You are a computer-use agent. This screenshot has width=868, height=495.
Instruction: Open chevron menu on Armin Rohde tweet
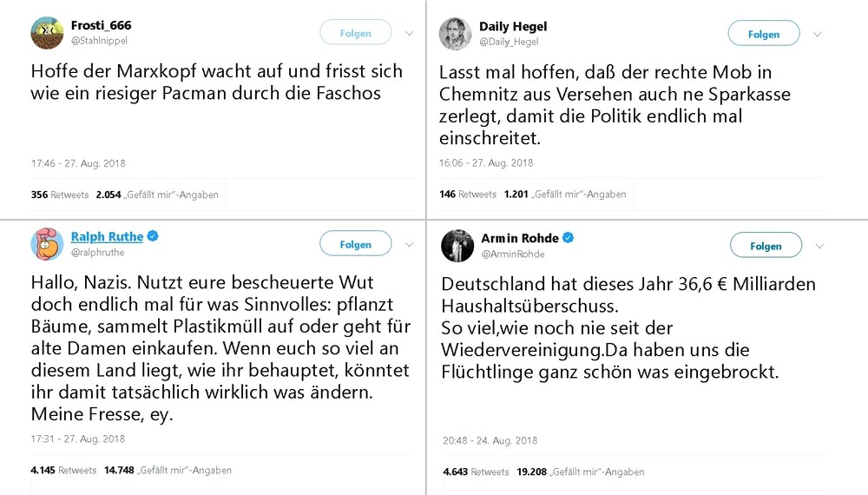819,246
